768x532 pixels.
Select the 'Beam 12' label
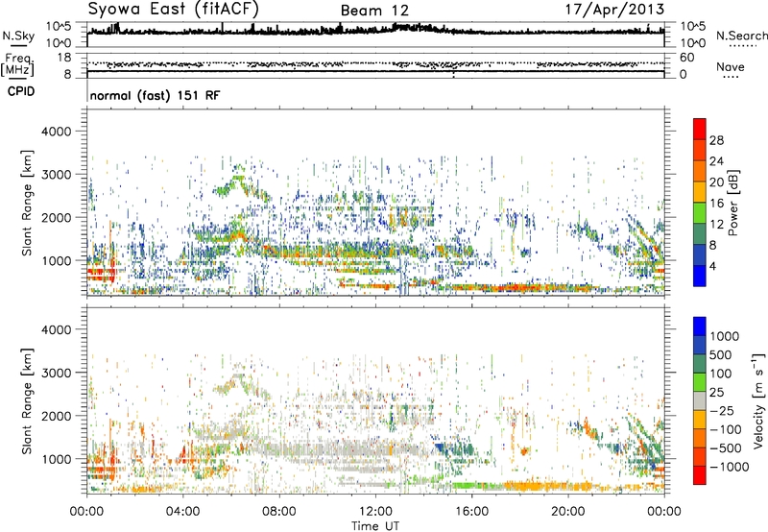374,11
